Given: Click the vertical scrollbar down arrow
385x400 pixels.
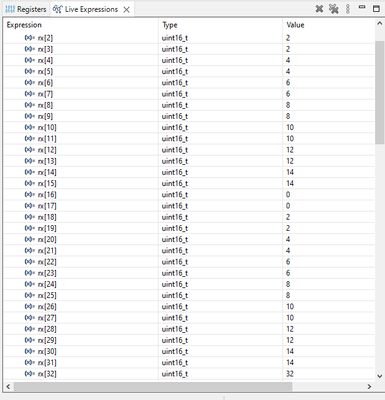Looking at the screenshot, I should tap(380, 376).
